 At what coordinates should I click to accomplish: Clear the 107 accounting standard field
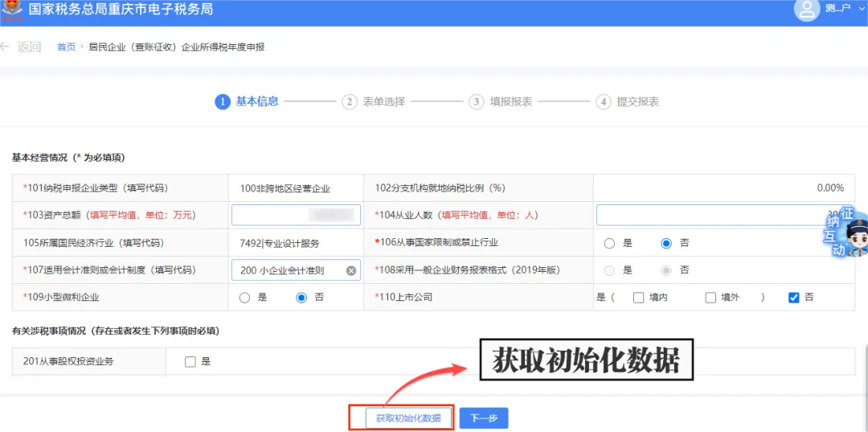click(x=350, y=270)
